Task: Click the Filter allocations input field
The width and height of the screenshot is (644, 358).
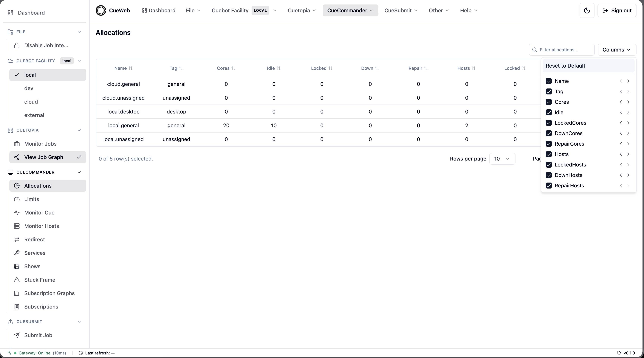Action: 561,50
